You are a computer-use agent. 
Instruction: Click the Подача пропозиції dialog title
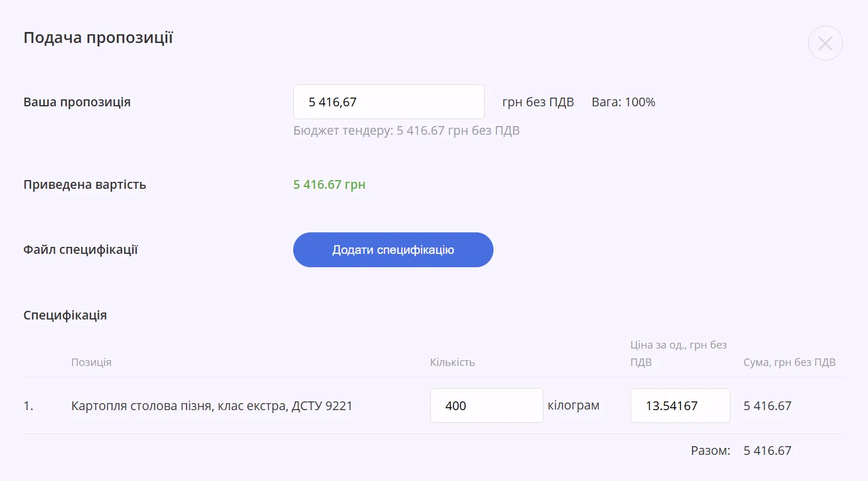pos(98,38)
